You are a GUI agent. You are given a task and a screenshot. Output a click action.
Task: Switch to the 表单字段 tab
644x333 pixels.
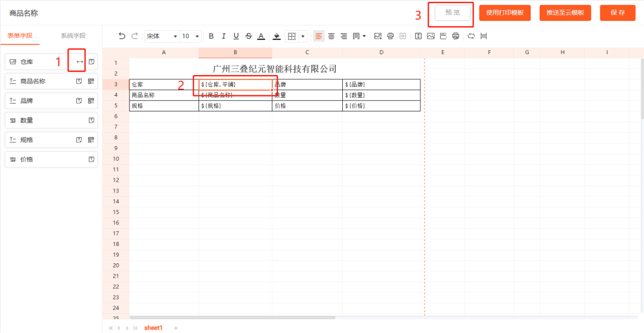coord(20,36)
